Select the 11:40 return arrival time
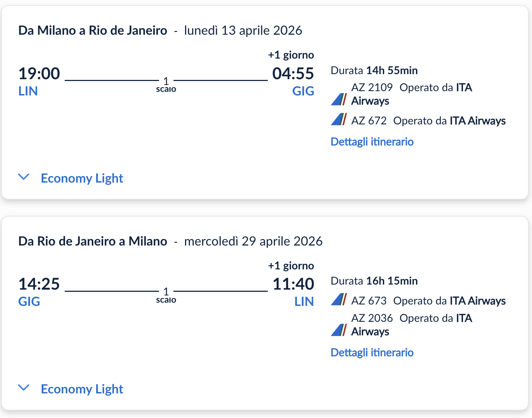This screenshot has width=532, height=418. click(293, 284)
